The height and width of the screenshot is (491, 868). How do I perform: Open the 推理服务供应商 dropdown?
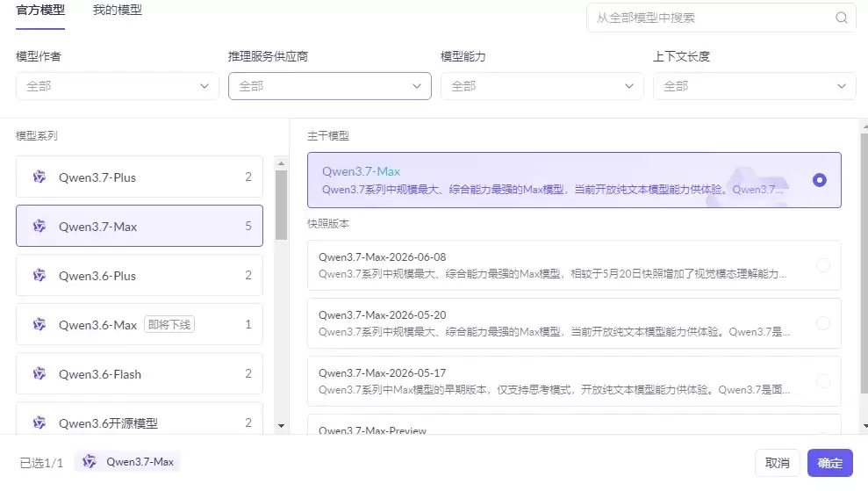[x=330, y=86]
